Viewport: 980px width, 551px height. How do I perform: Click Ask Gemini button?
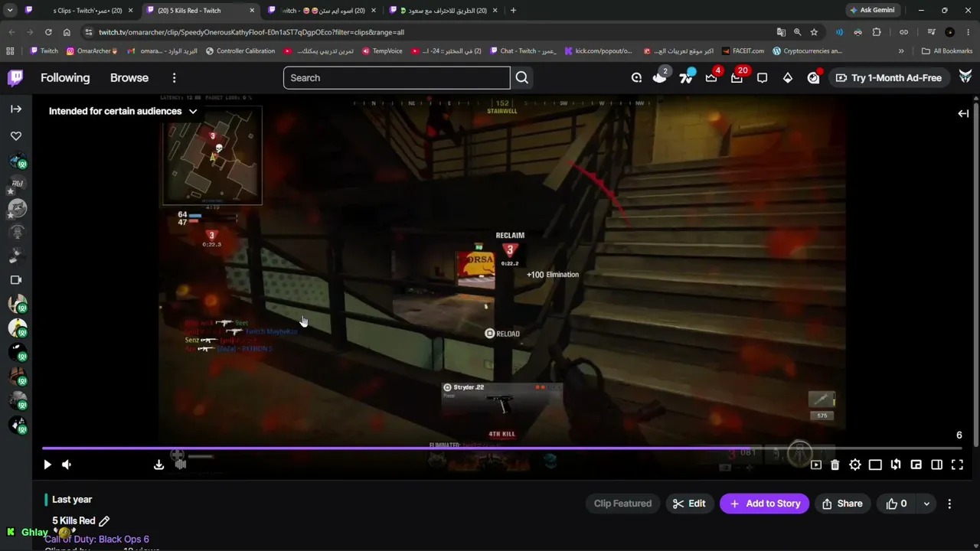point(871,11)
